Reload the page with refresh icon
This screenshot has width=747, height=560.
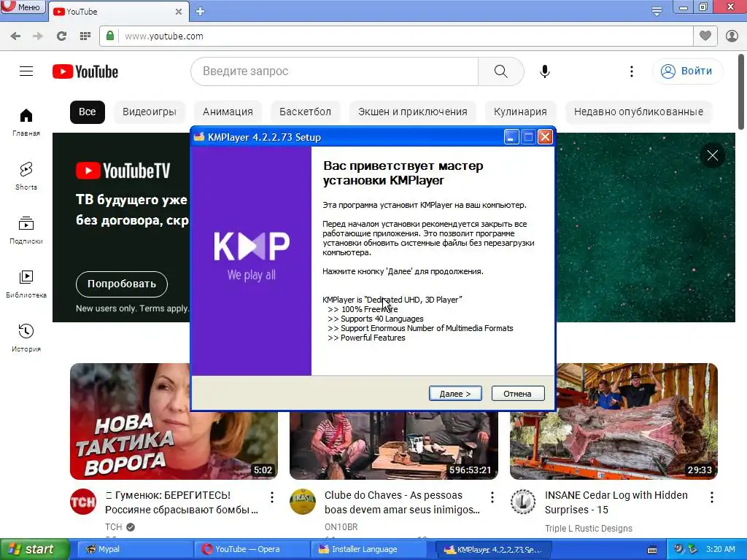[61, 36]
